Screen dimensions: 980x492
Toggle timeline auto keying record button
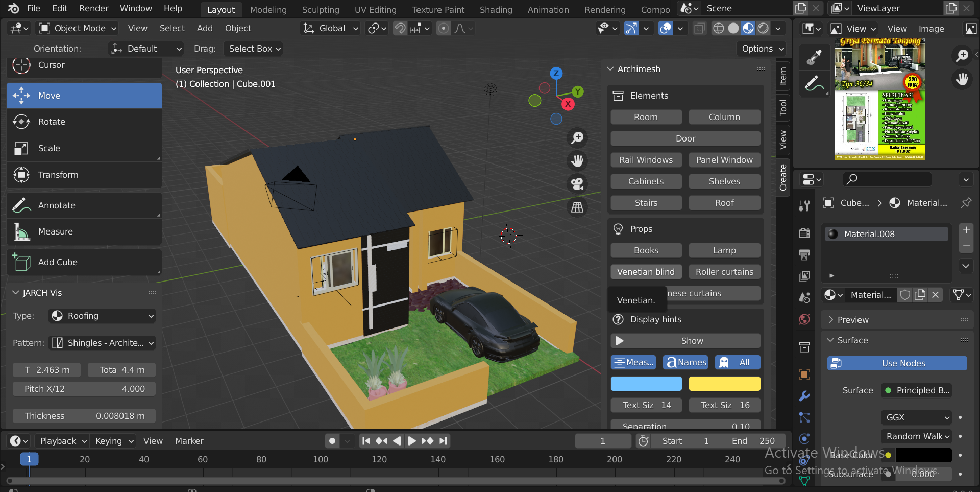[332, 441]
